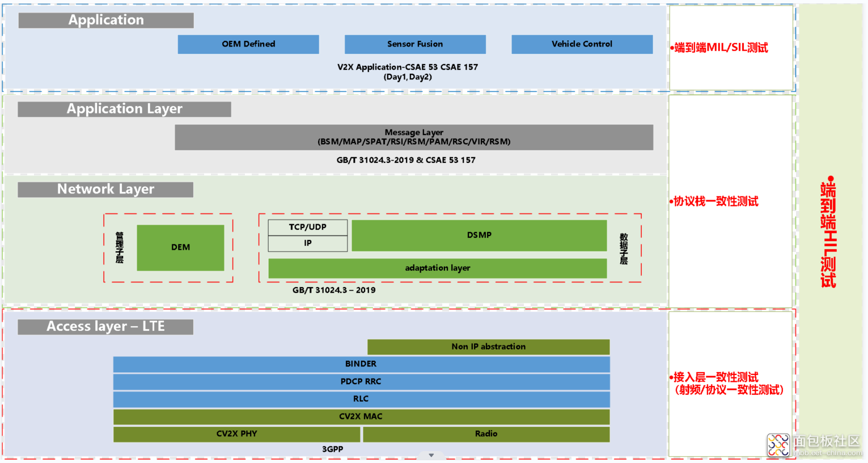The image size is (868, 463).
Task: Select the IP box under TCP/UDP
Action: pos(308,243)
